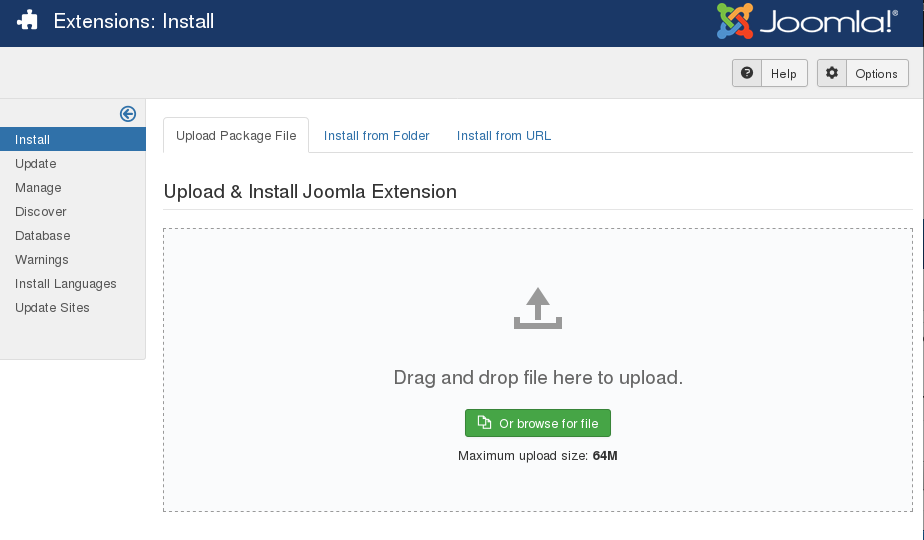Viewport: 924px width, 540px height.
Task: Open Database in the sidebar
Action: (43, 236)
